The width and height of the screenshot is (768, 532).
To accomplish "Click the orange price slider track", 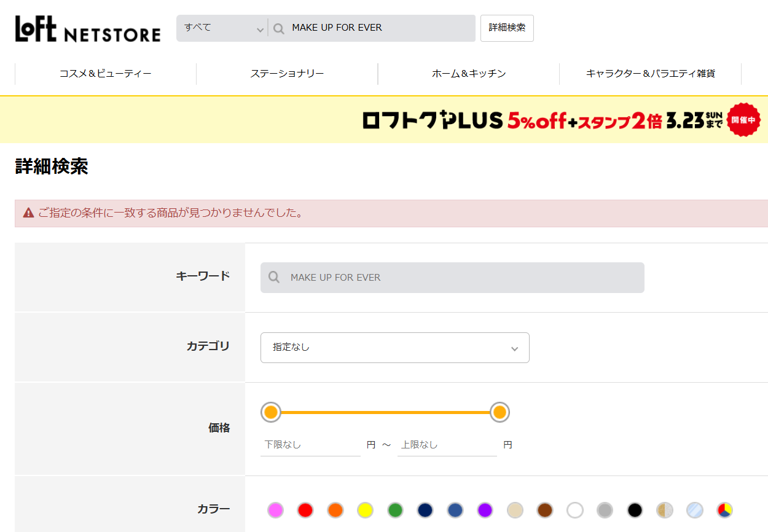I will coord(385,412).
